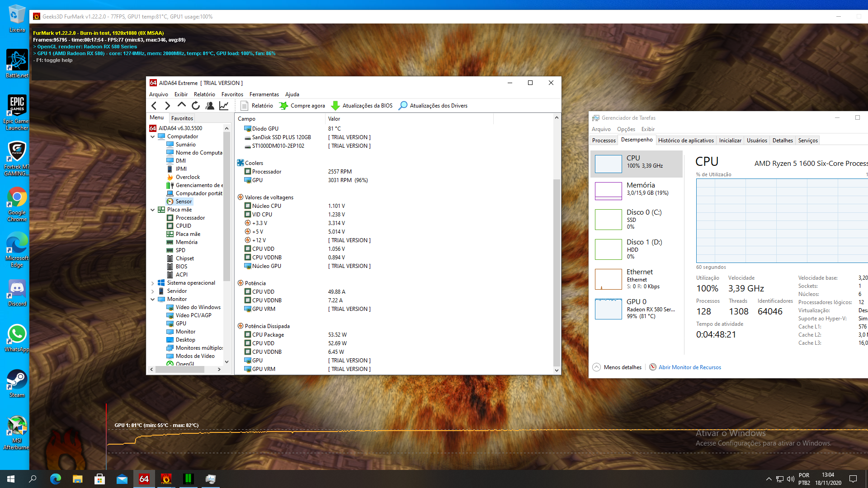Open the Discord desktop shortcut
The width and height of the screenshot is (868, 488).
coord(17,293)
